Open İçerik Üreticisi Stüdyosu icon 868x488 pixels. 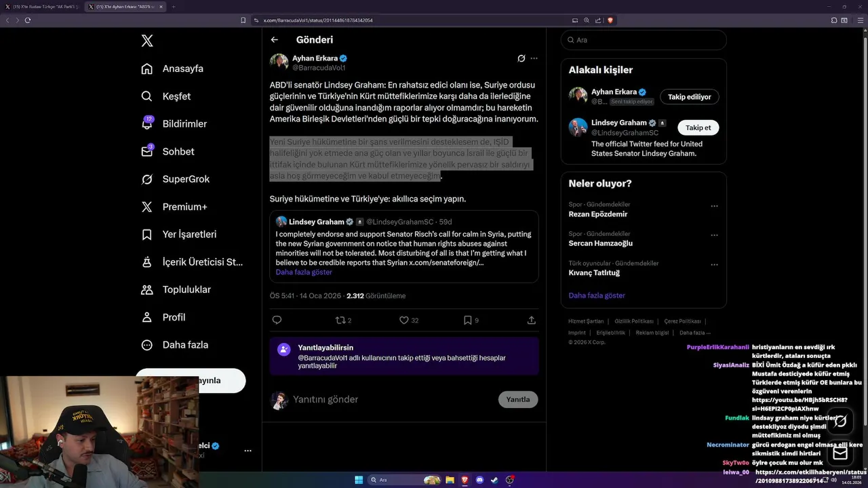tap(146, 262)
